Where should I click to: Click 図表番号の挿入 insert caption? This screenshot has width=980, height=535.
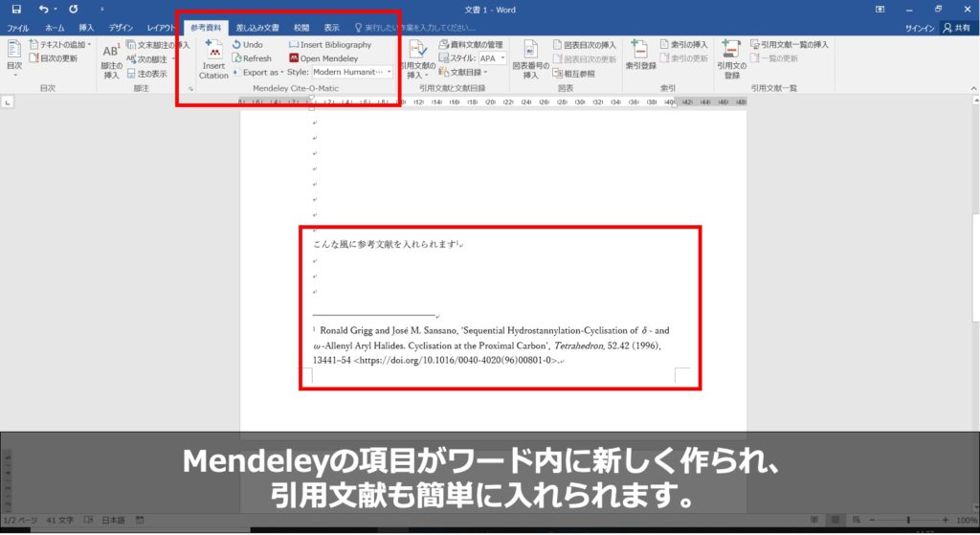tap(530, 60)
